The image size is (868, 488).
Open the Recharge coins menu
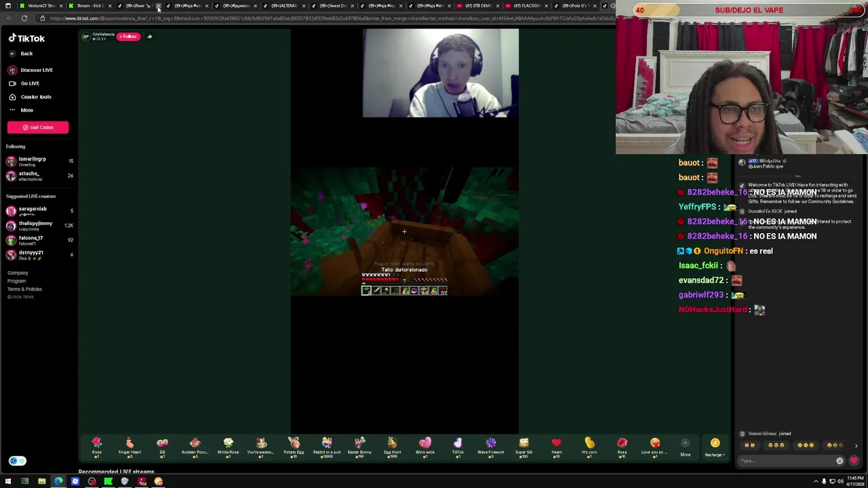tap(715, 447)
